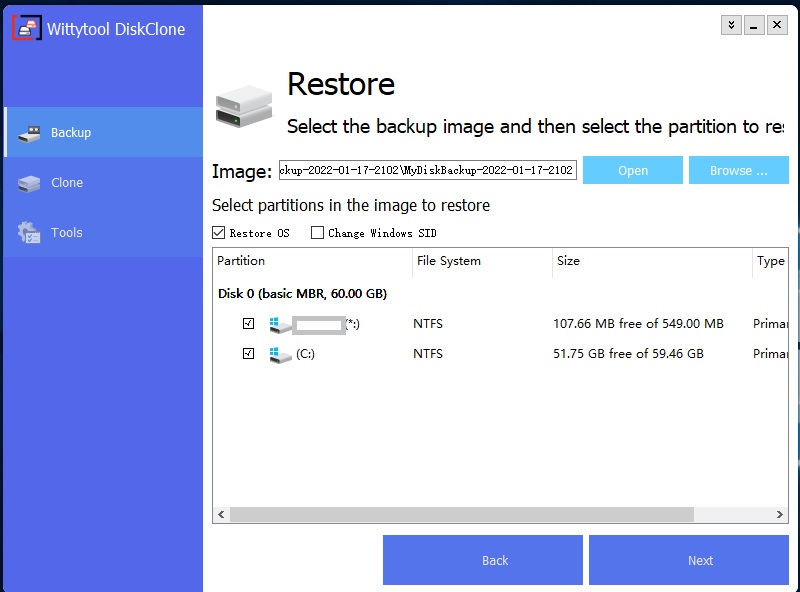Open the Tools section
Image resolution: width=800 pixels, height=592 pixels.
coord(104,232)
